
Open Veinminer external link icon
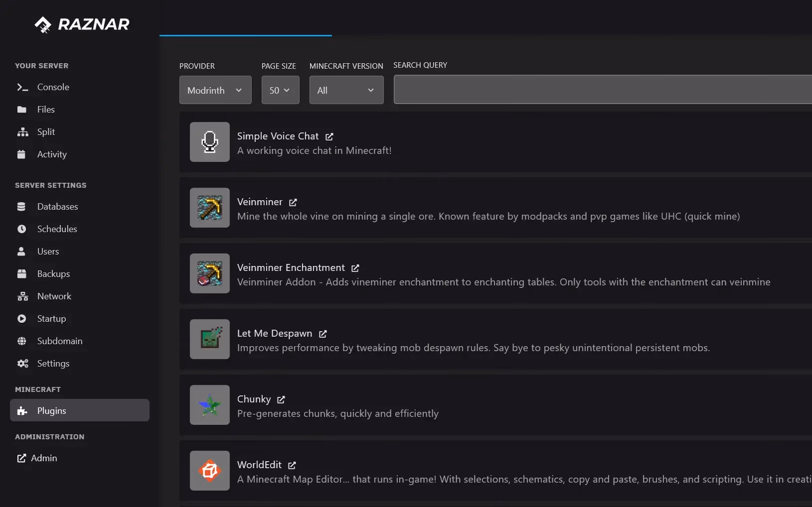click(293, 202)
